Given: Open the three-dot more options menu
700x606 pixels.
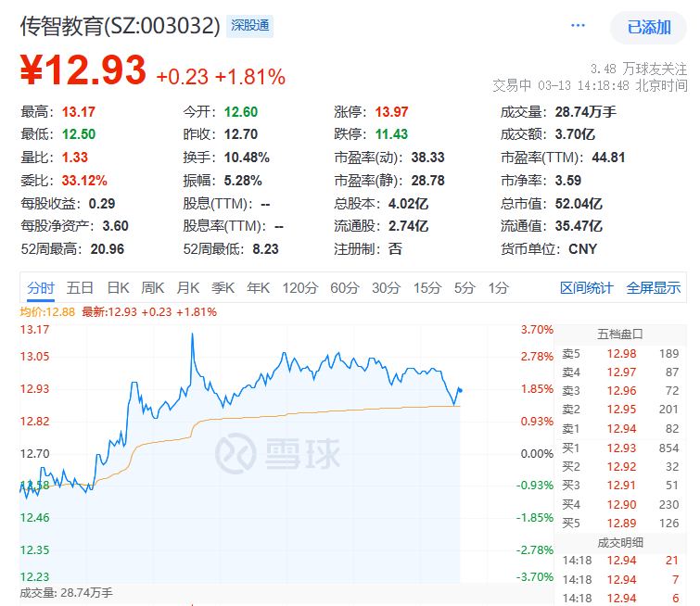Looking at the screenshot, I should pos(579,26).
